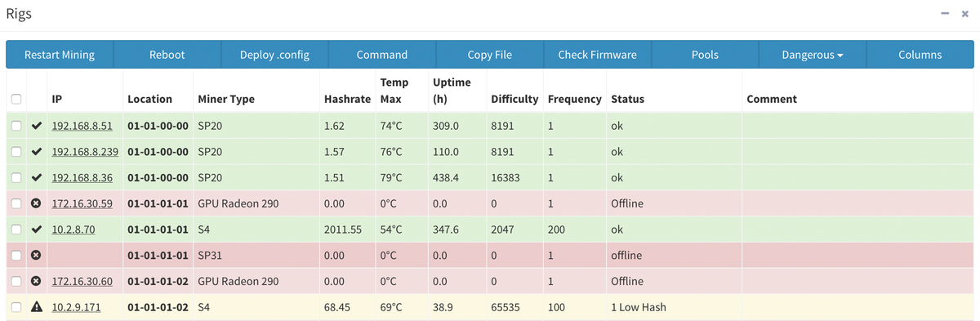This screenshot has height=321, width=980.
Task: Sort by the IP column header
Action: click(57, 99)
